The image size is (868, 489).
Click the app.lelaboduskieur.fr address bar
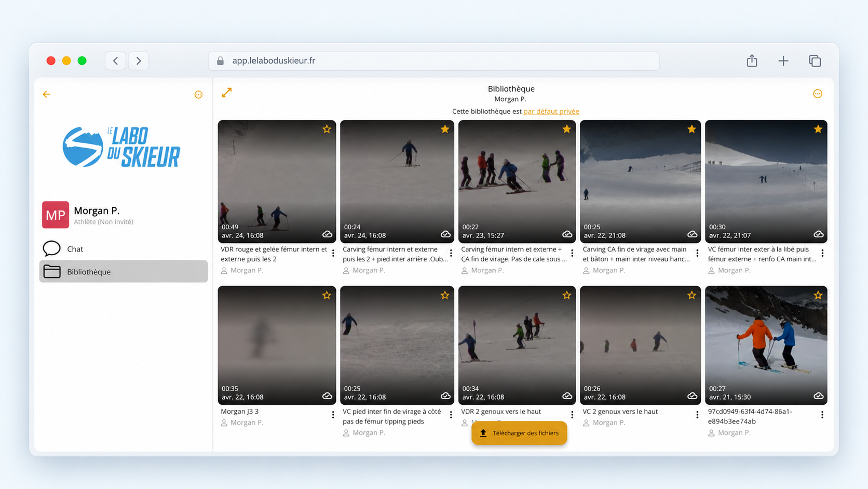(434, 61)
